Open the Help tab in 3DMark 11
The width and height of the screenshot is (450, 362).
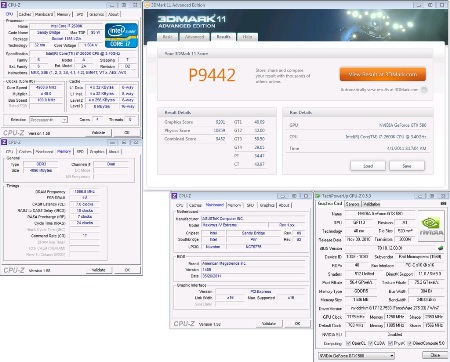[247, 37]
